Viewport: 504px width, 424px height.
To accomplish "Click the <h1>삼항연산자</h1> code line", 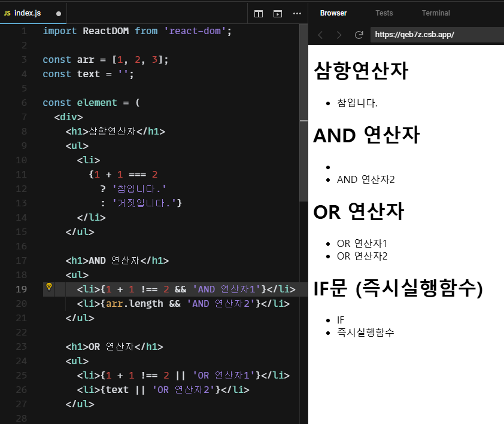I will click(116, 132).
